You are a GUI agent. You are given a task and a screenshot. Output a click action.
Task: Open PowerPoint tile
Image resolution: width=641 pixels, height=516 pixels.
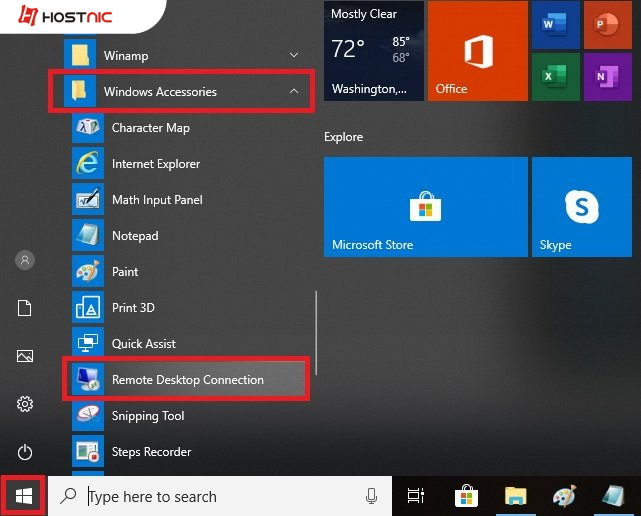click(608, 25)
